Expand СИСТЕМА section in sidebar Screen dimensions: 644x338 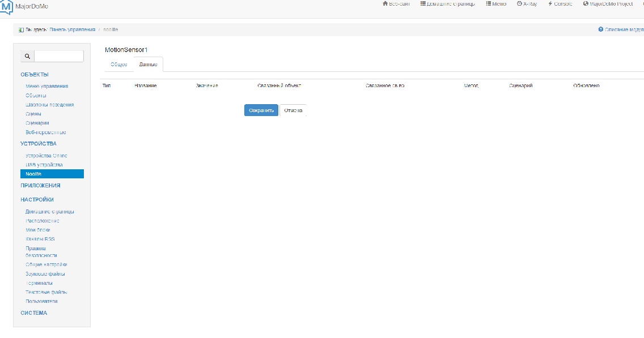33,313
